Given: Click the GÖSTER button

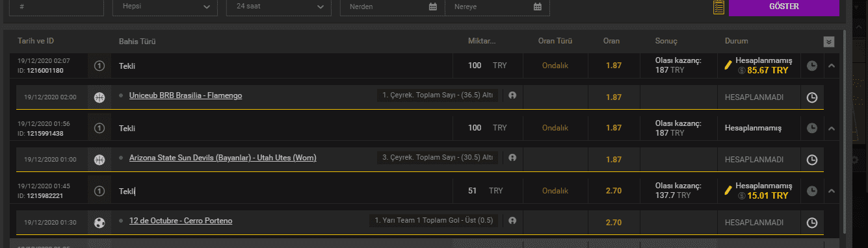Looking at the screenshot, I should point(783,7).
